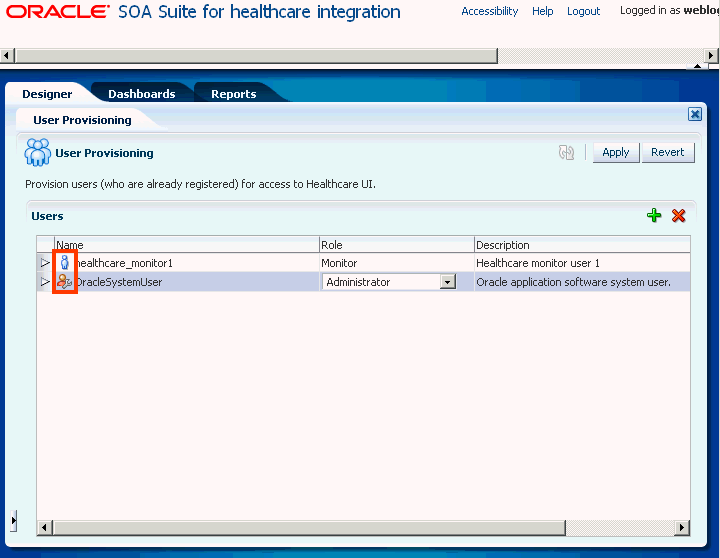Select the User Provisioning sub-tab
The height and width of the screenshot is (558, 720).
pos(82,120)
